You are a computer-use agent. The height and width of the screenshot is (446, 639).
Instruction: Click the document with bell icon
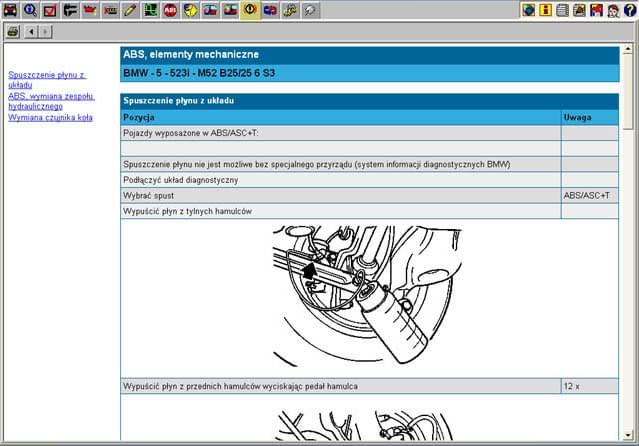point(579,10)
